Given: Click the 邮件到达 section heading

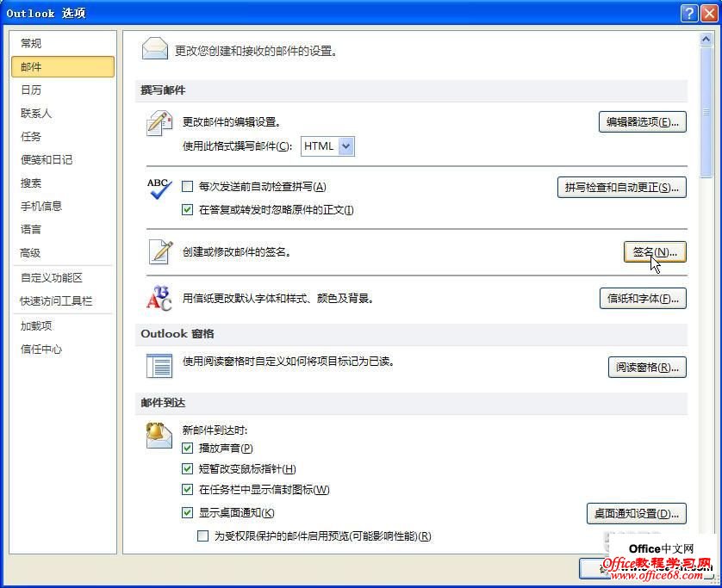Looking at the screenshot, I should [x=163, y=403].
